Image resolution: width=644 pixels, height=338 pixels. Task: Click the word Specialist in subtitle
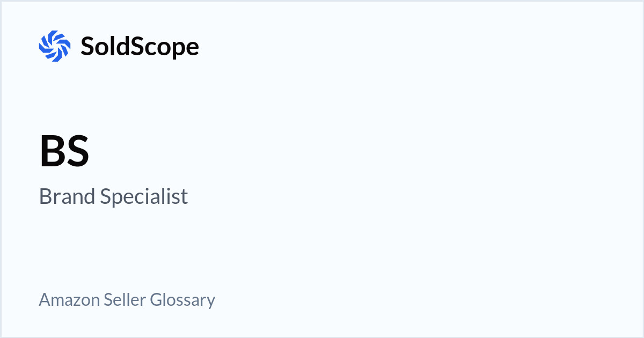coord(144,197)
